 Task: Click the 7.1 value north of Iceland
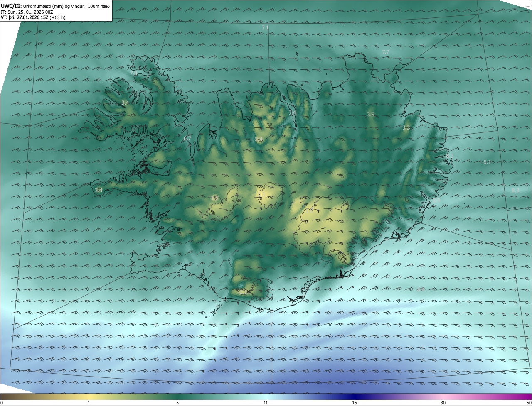(265, 27)
